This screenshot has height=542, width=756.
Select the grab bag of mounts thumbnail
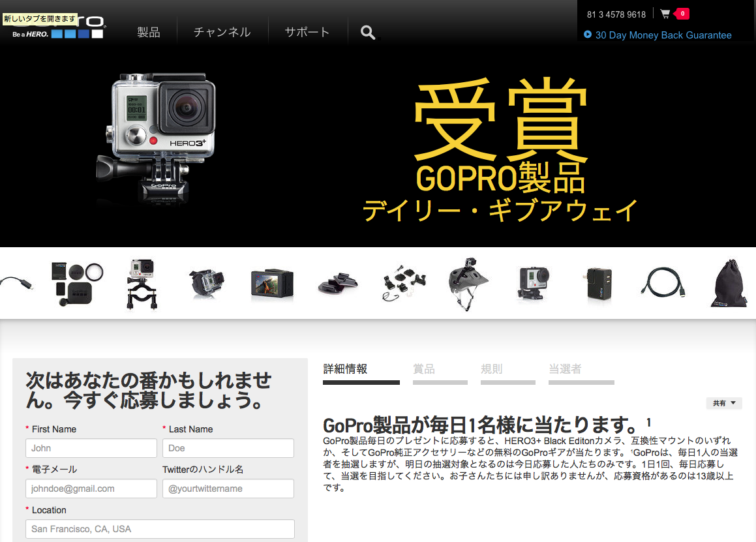[404, 283]
